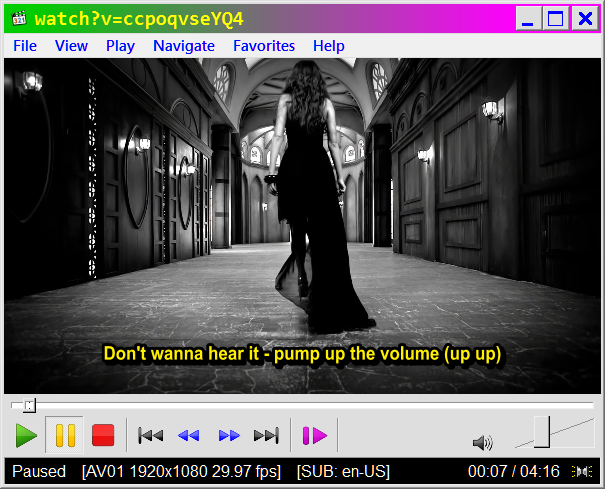The width and height of the screenshot is (605, 489).
Task: Mute audio using the speaker icon
Action: pos(483,443)
